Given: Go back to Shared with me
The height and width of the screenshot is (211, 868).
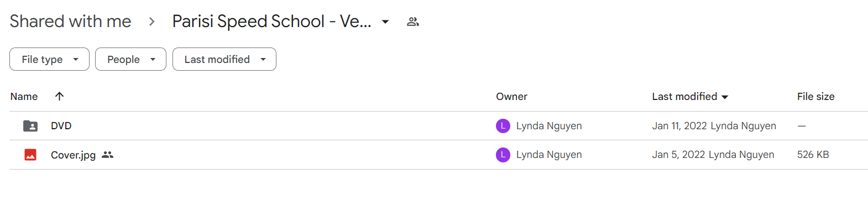Looking at the screenshot, I should (x=70, y=21).
